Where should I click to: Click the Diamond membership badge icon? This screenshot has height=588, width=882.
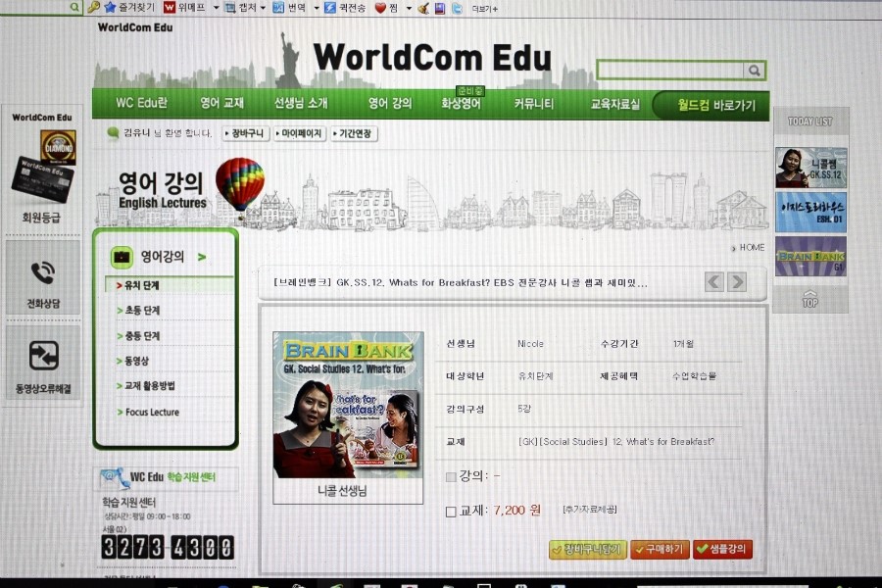click(x=59, y=147)
